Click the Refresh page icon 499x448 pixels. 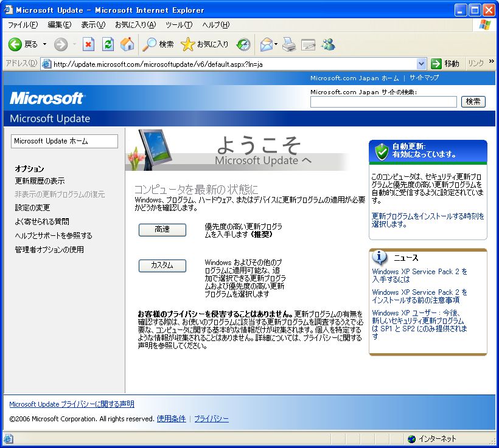108,44
